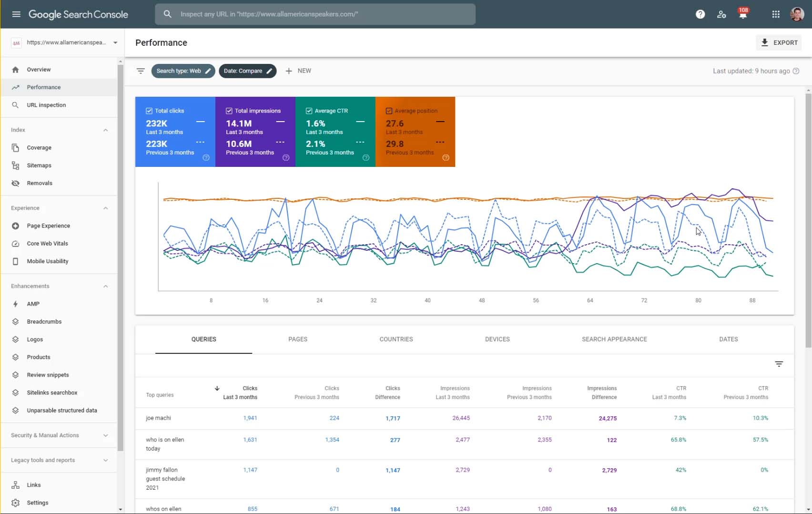Open Review snippets report

click(59, 375)
